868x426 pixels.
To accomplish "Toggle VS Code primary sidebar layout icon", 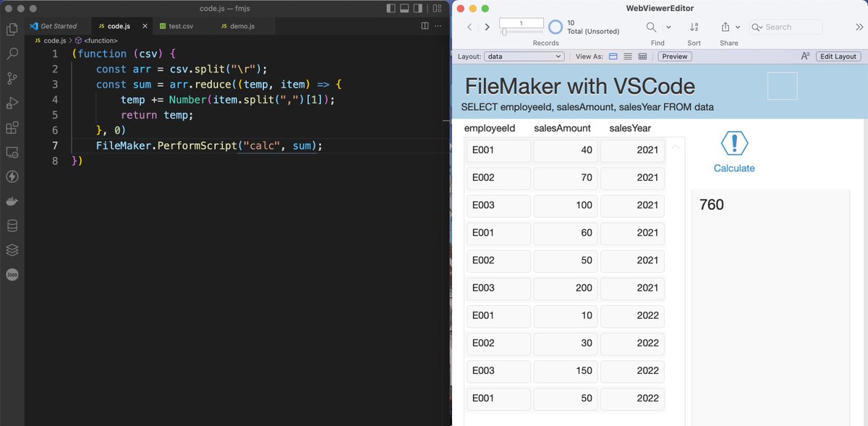I will (391, 9).
